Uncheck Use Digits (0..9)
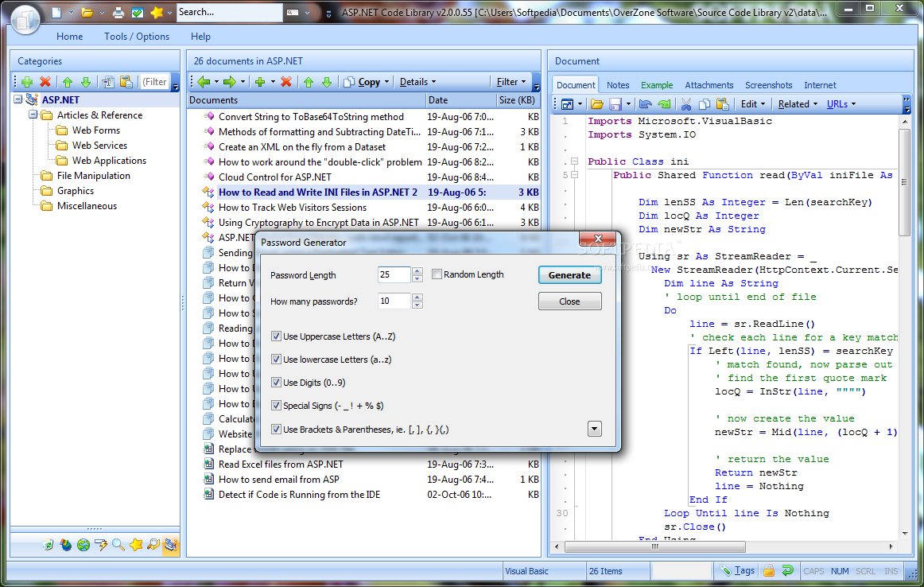Screen dimensions: 924x587 coord(276,382)
